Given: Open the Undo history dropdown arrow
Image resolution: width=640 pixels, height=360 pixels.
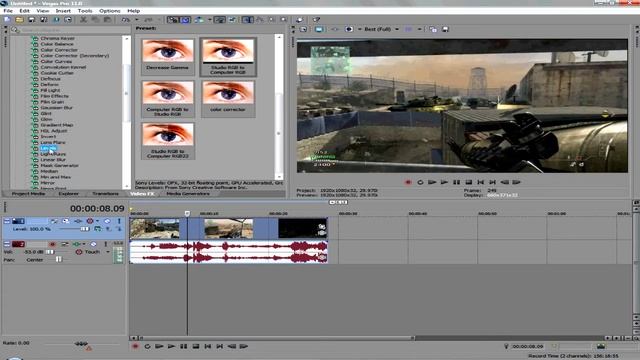Looking at the screenshot, I should tap(136, 20).
